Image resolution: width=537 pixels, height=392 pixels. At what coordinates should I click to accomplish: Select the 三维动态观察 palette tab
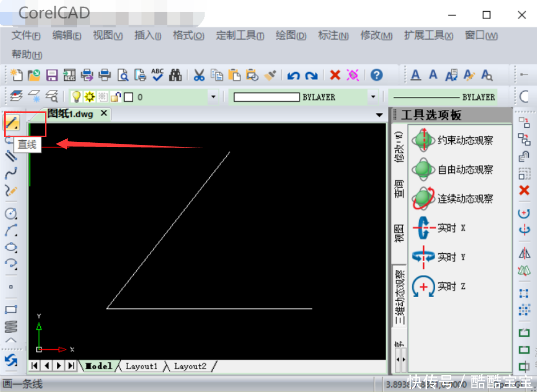tap(399, 296)
